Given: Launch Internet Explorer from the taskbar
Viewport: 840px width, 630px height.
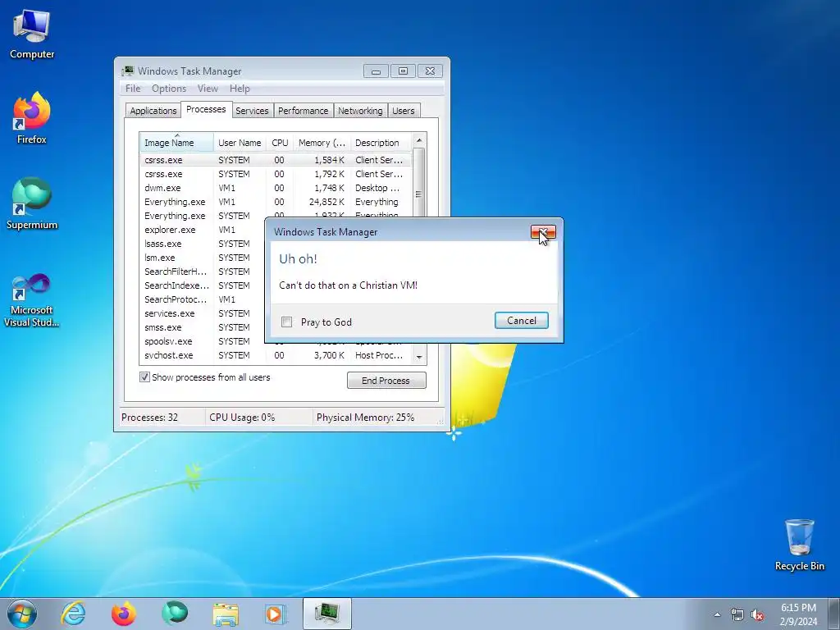Looking at the screenshot, I should (x=73, y=614).
